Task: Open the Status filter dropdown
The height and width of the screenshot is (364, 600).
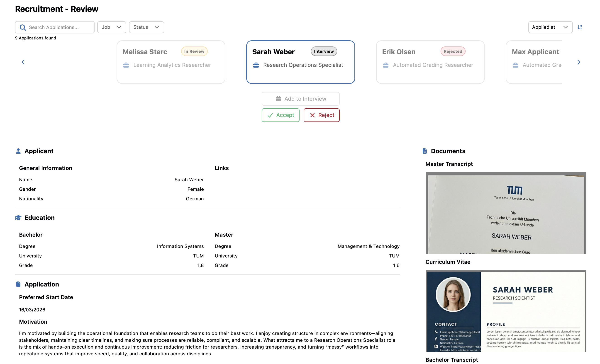Action: click(x=146, y=27)
